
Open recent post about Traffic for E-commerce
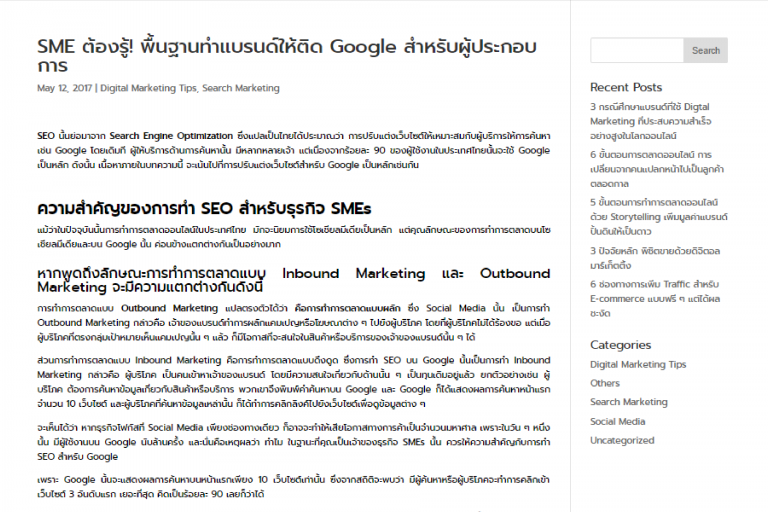[655, 298]
